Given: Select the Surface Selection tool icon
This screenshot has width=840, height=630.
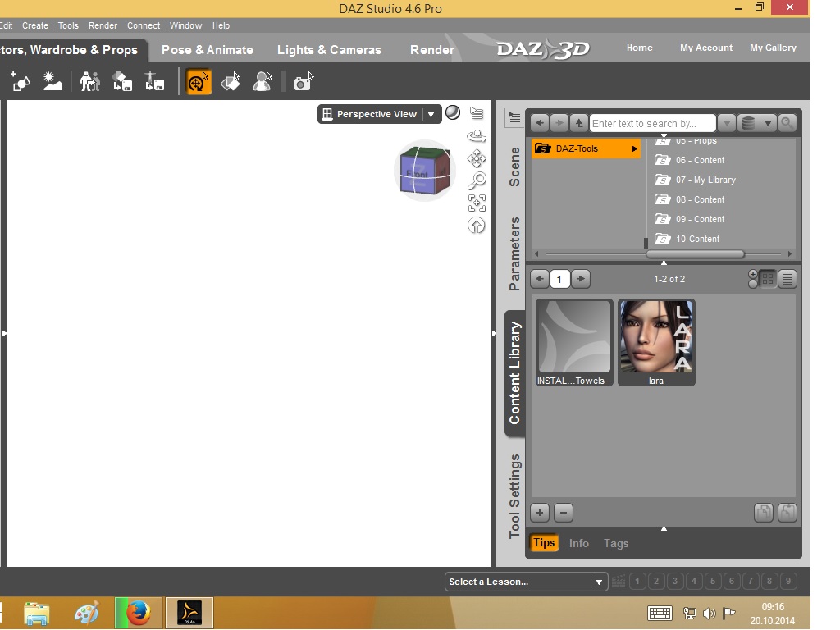Looking at the screenshot, I should pos(231,82).
